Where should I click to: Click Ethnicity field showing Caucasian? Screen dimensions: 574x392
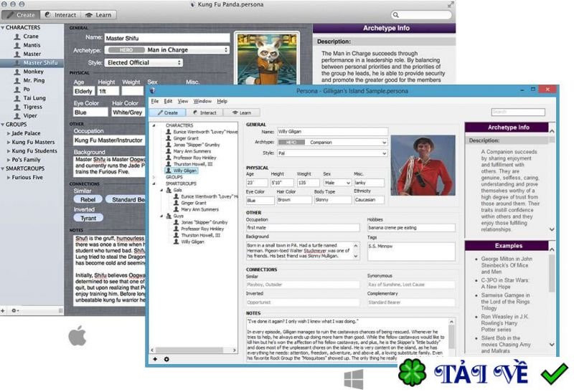coord(369,200)
